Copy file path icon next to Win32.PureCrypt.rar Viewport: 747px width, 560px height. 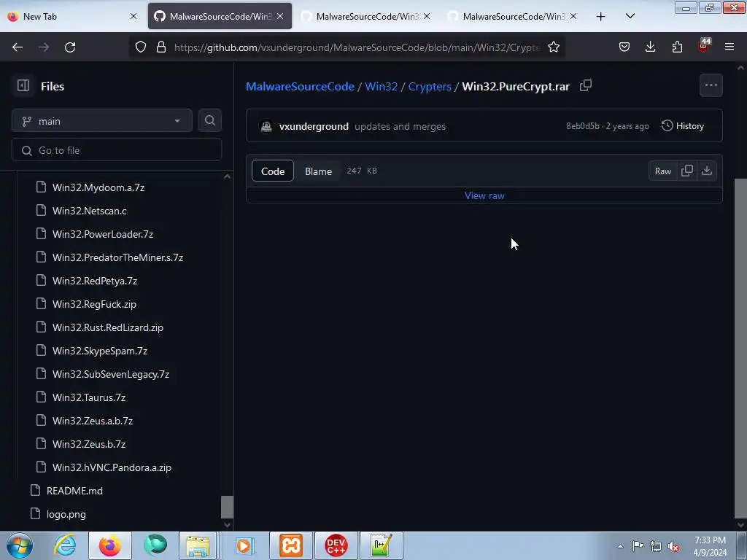(586, 86)
